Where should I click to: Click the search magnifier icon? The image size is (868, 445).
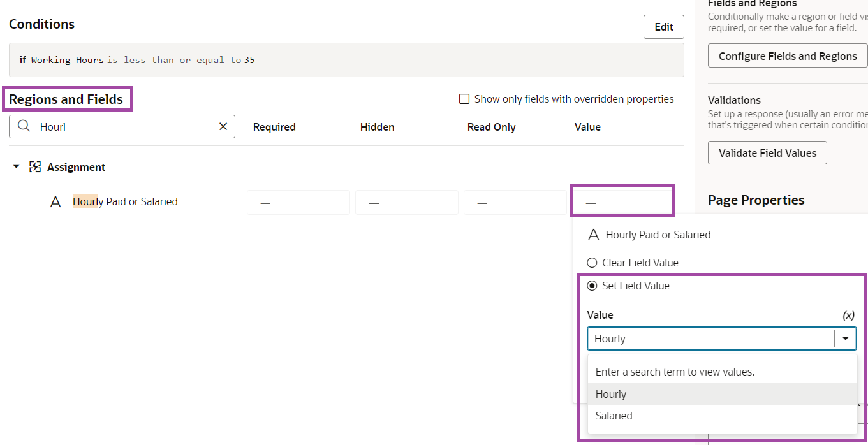(x=24, y=126)
